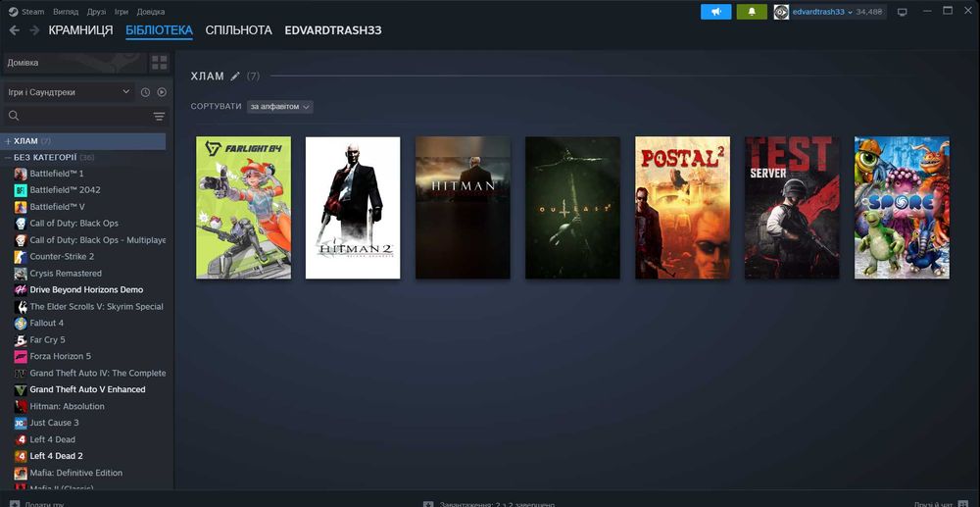Screen dimensions: 980x507
Task: Click the Hitman: Absolution game icon
Action: [x=21, y=406]
